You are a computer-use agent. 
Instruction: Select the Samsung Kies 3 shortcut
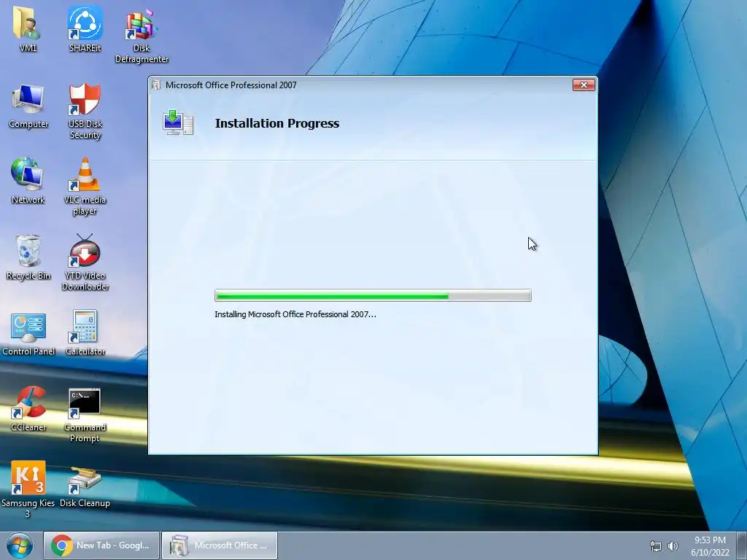tap(28, 489)
